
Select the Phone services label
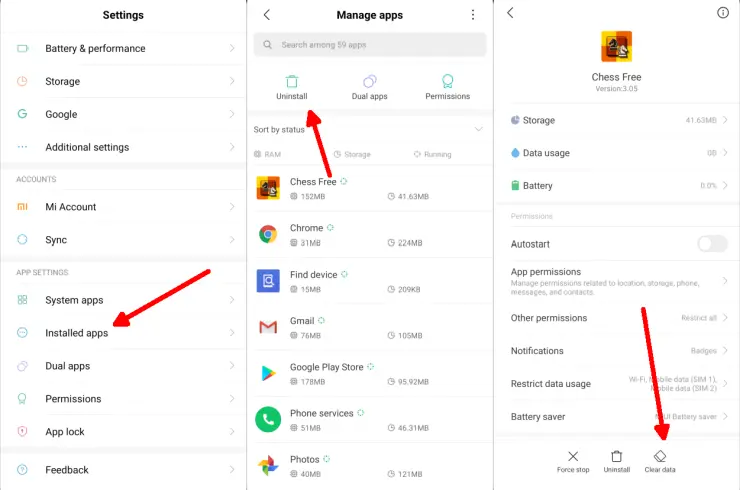[x=321, y=413]
